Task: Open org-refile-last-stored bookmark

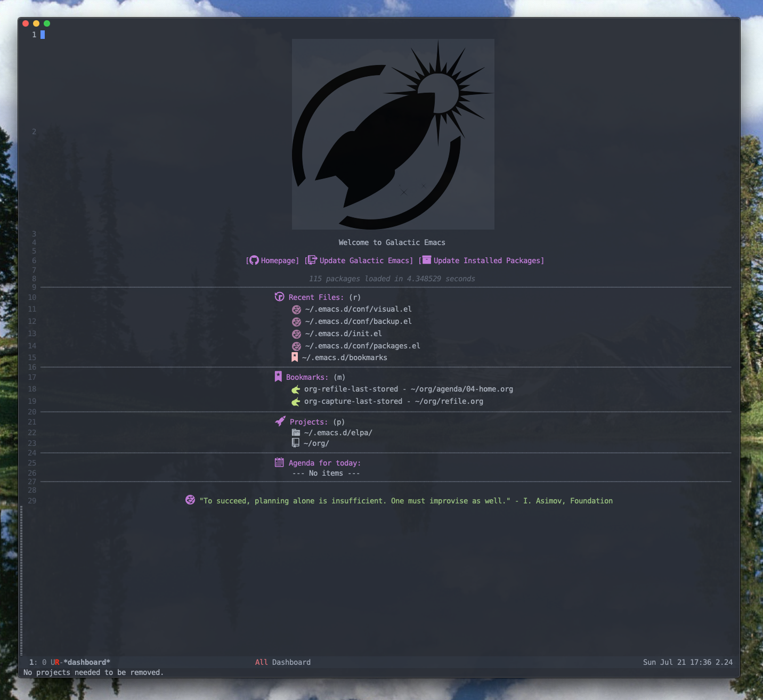Action: 408,389
